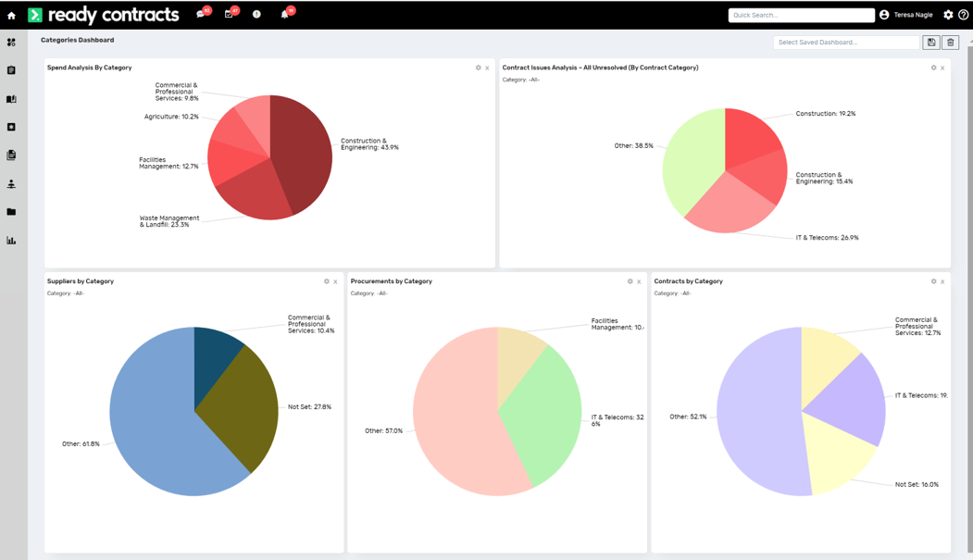Click the Spend Analysis By Category title
The image size is (973, 560).
click(90, 68)
